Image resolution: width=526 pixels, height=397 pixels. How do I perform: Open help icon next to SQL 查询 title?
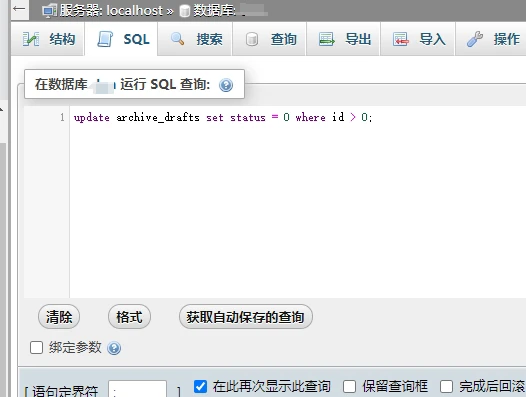tap(226, 85)
